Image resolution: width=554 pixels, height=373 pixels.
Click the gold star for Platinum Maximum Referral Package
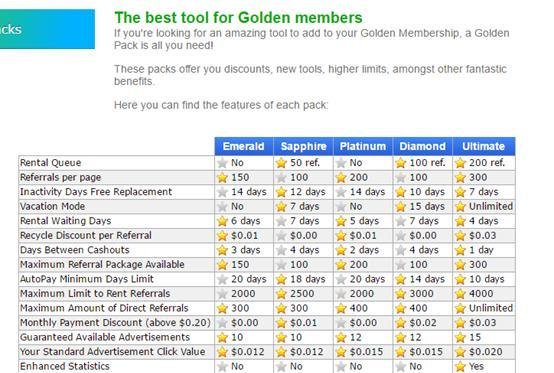[x=341, y=265]
